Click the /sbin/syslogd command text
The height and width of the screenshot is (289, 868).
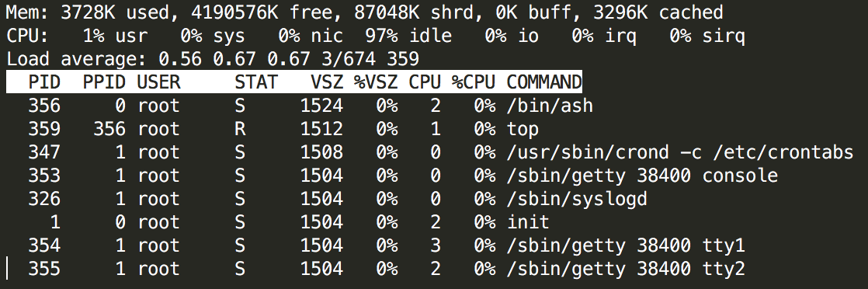point(577,199)
